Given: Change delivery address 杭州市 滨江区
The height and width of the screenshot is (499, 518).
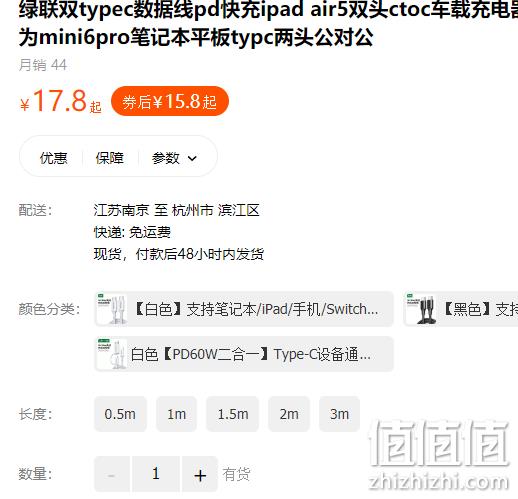Looking at the screenshot, I should pos(216,210).
